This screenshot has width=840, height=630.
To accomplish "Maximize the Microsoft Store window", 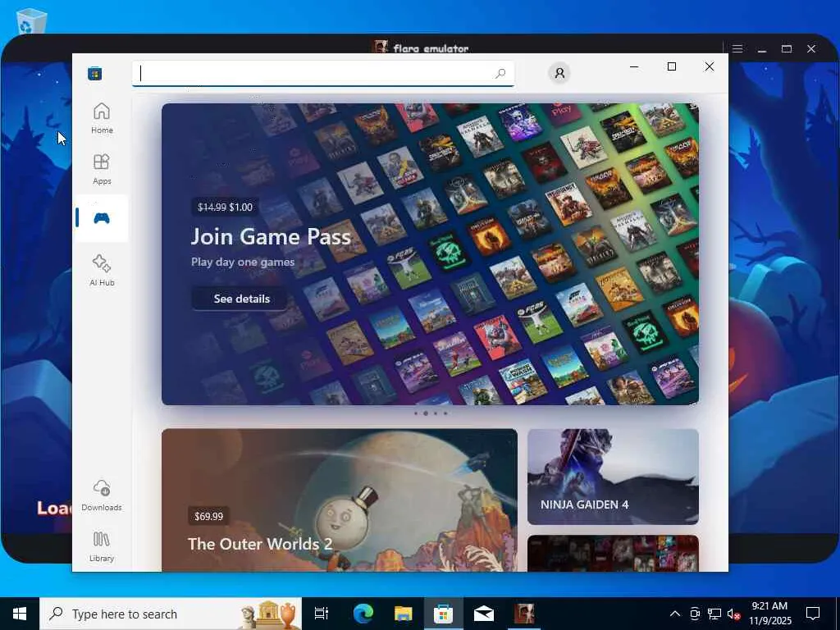I will [x=672, y=66].
